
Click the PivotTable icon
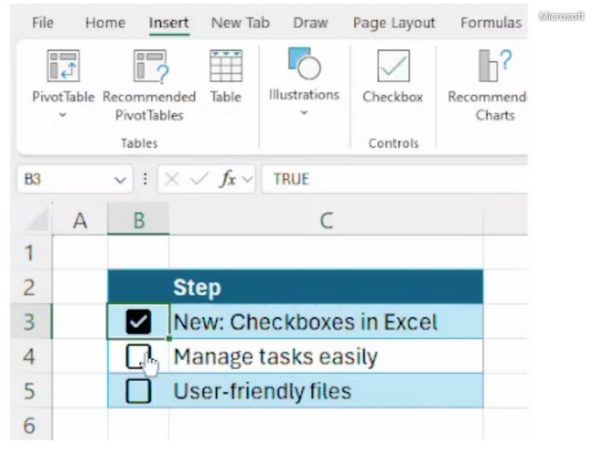(x=63, y=66)
